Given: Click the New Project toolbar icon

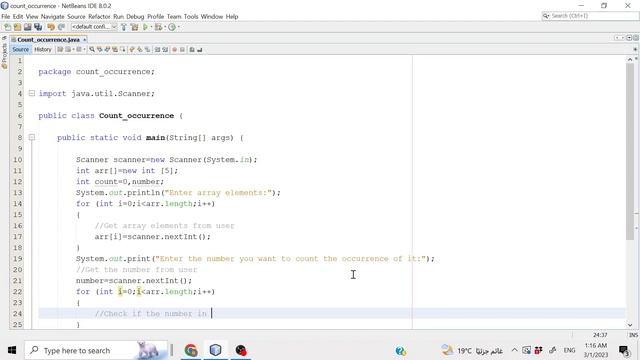Looking at the screenshot, I should point(18,27).
